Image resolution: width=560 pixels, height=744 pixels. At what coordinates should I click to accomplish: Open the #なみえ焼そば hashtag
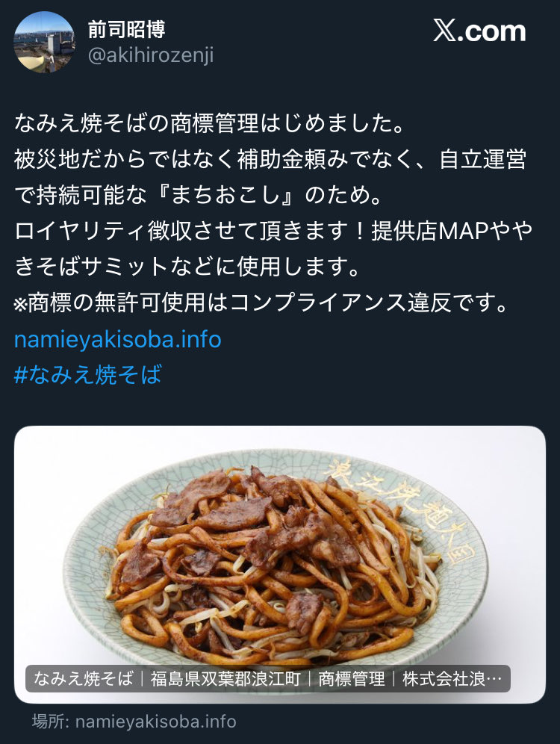coord(88,374)
